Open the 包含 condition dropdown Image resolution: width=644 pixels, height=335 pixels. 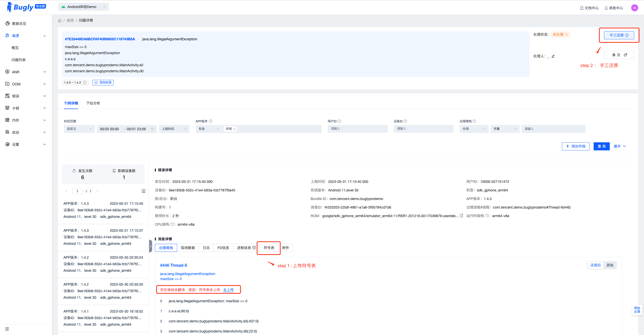[209, 129]
